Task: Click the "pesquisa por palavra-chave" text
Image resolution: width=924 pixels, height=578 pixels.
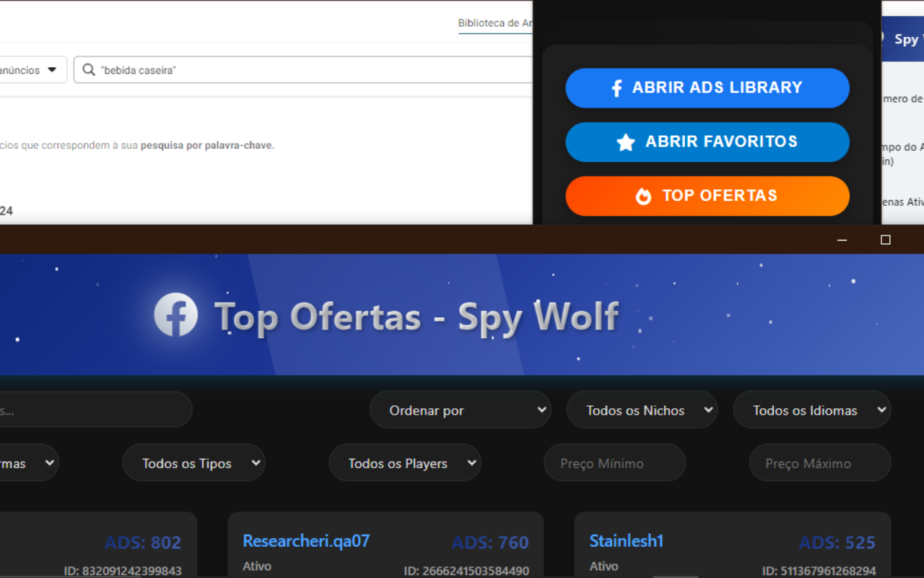Action: point(206,145)
